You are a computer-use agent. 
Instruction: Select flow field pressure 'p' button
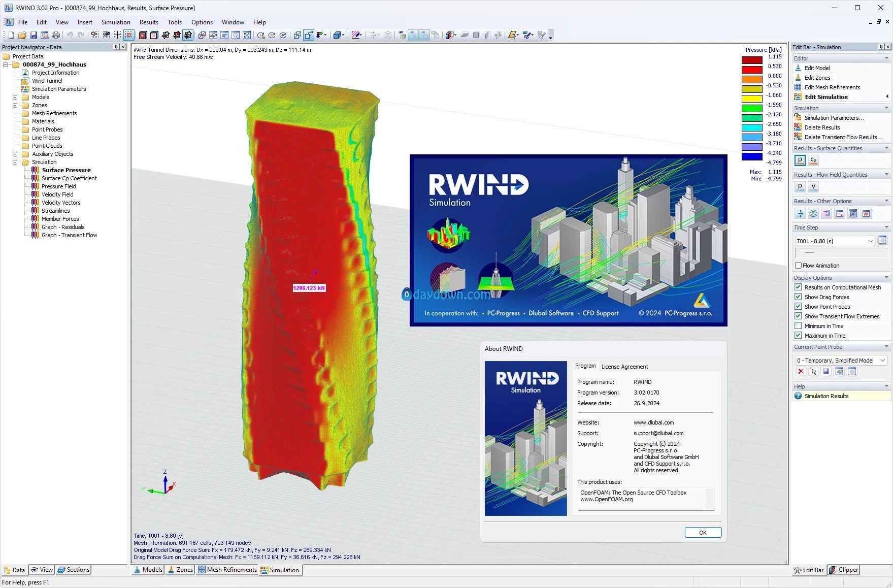(800, 186)
